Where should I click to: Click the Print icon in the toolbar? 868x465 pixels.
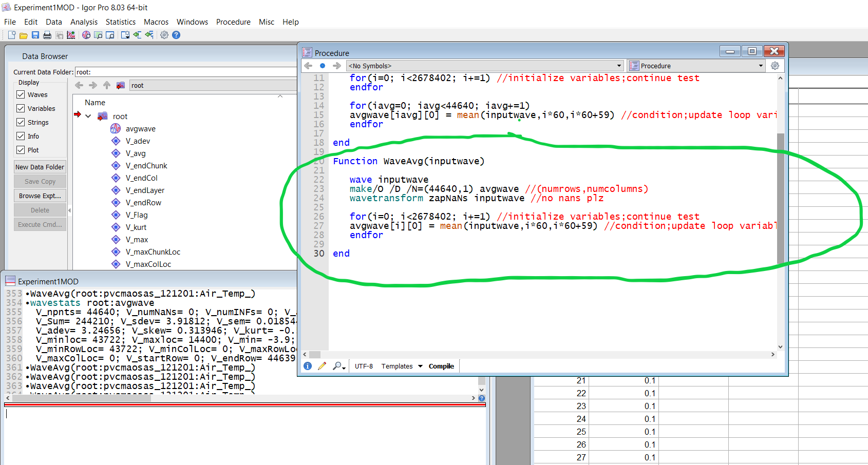coord(46,34)
